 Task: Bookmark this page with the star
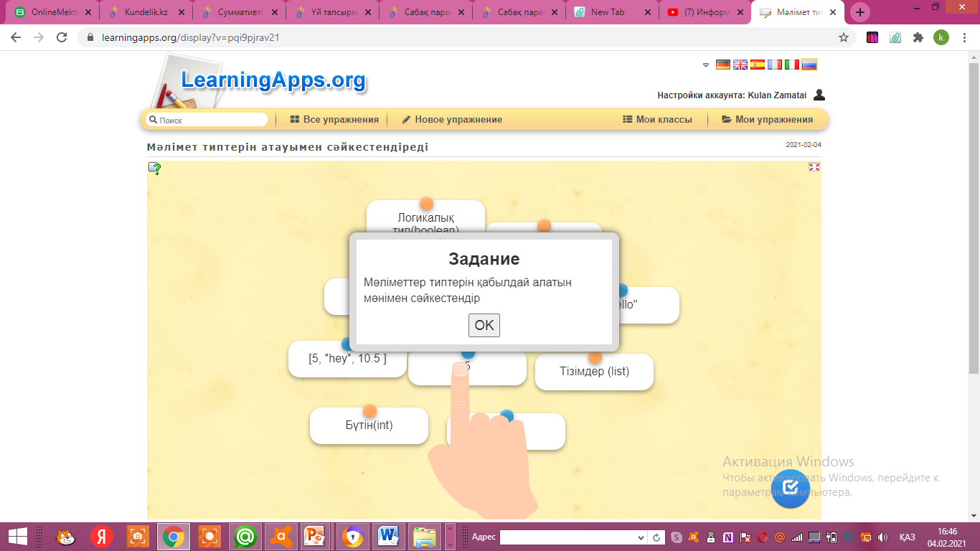click(844, 38)
